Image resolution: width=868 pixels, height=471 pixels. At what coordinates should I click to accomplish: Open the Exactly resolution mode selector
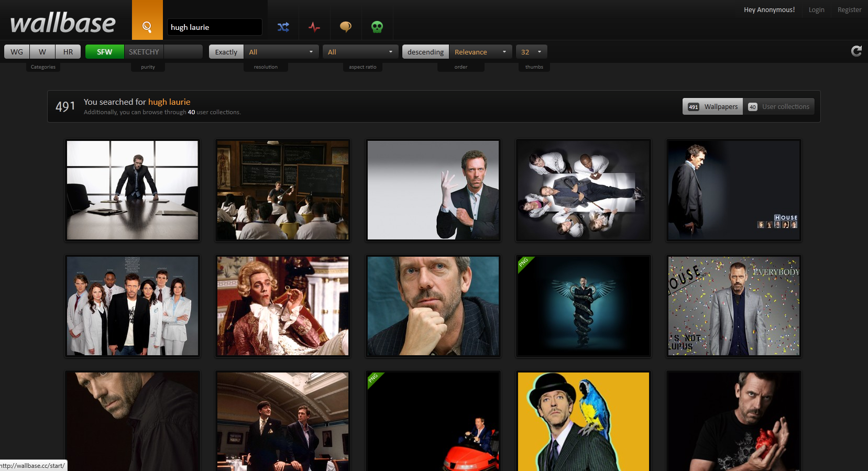pos(226,52)
